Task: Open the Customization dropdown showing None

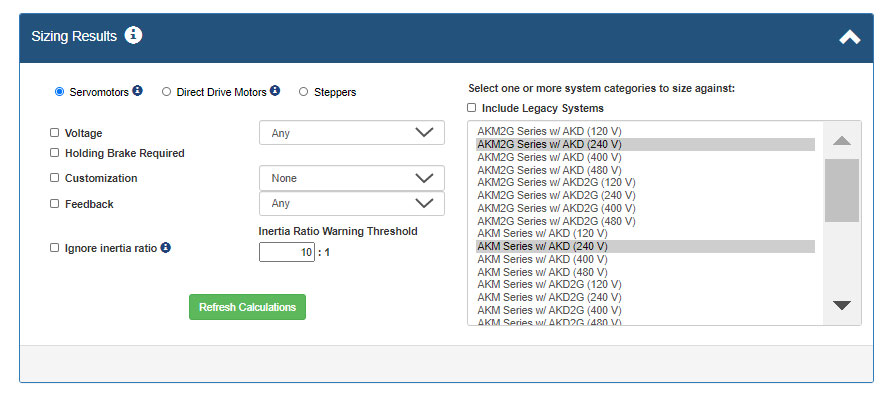Action: point(352,178)
